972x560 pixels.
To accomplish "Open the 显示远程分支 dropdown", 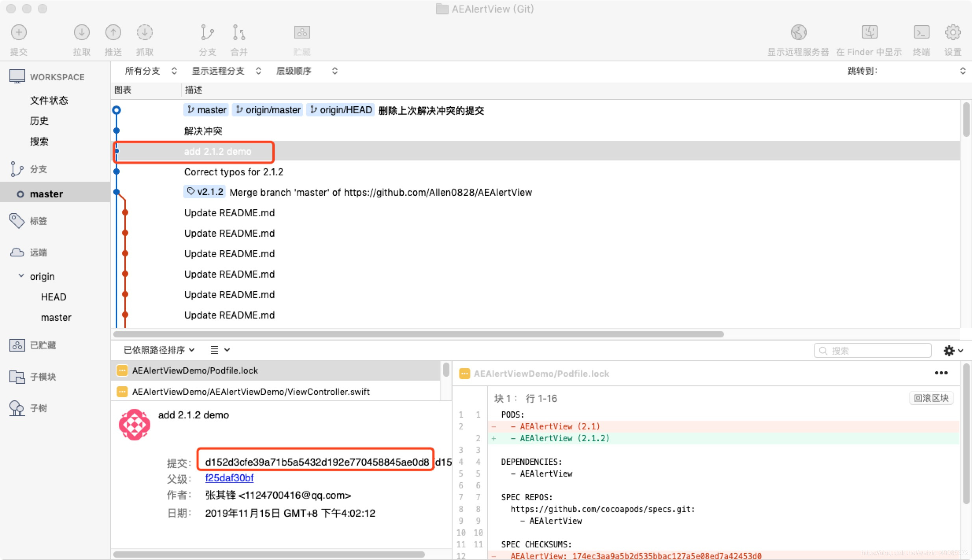I will click(x=226, y=71).
